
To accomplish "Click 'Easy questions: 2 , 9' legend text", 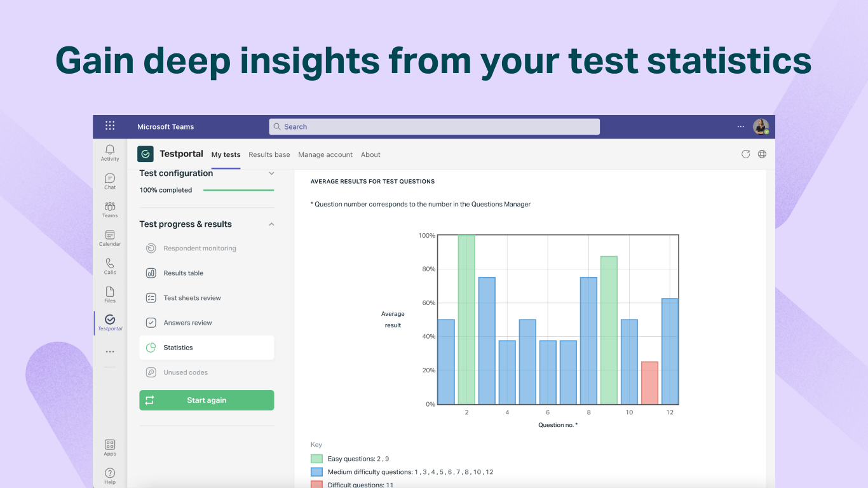I will point(358,459).
